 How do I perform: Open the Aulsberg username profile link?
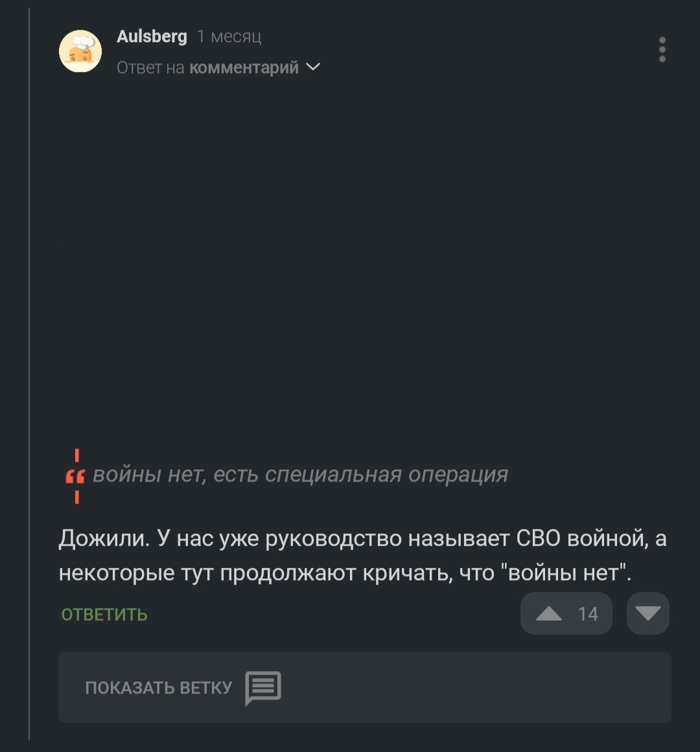click(152, 36)
